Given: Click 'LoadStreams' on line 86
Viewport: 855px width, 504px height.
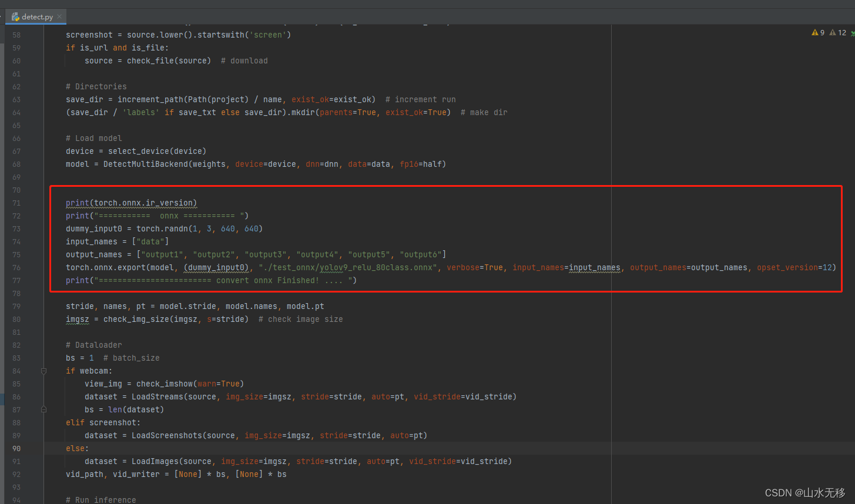Looking at the screenshot, I should point(157,397).
